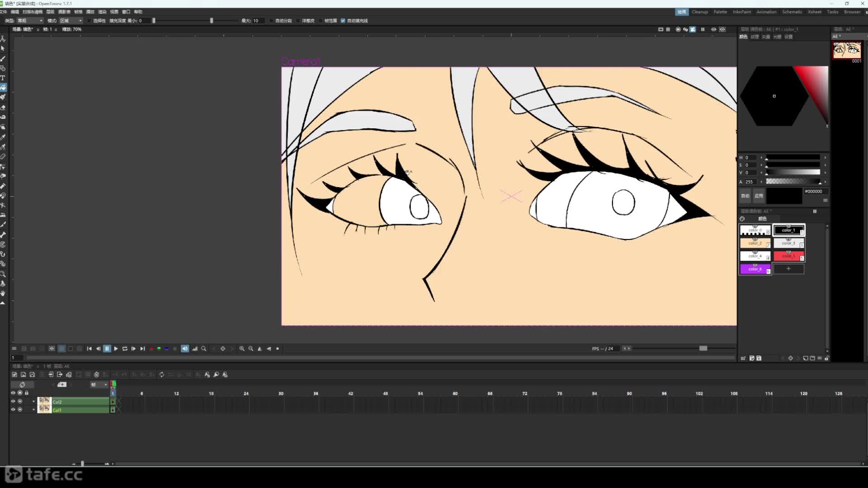Select the Zoom magnifier tool in left toolbar

coord(3,274)
